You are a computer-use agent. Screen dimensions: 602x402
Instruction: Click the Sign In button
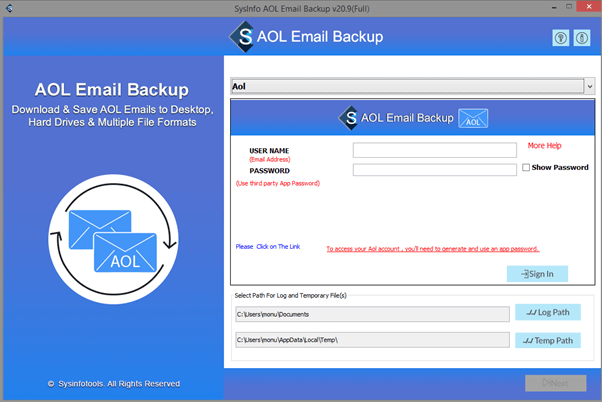[x=537, y=274]
